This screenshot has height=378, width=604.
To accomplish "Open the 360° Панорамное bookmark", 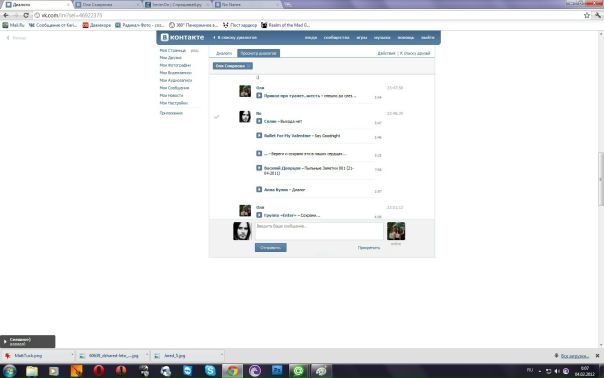I will [193, 25].
